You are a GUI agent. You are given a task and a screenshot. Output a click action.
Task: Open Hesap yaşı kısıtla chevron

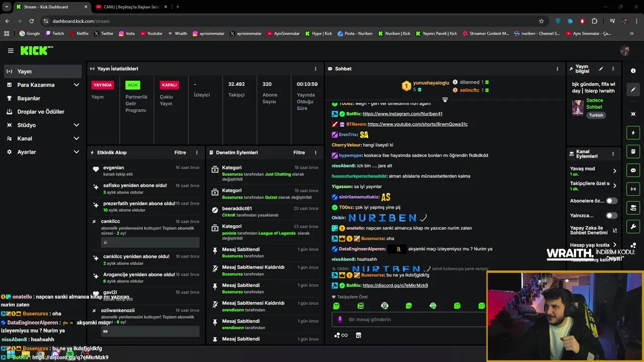coord(614,245)
